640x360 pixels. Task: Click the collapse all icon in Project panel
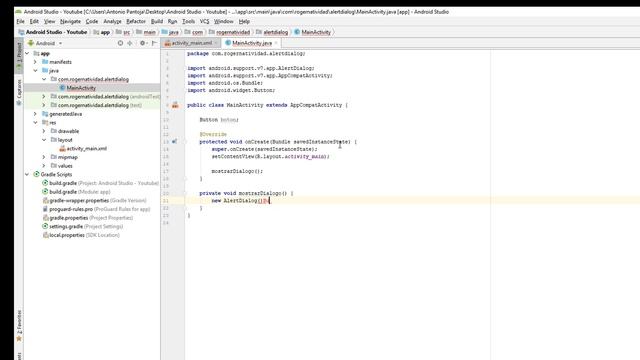130,43
